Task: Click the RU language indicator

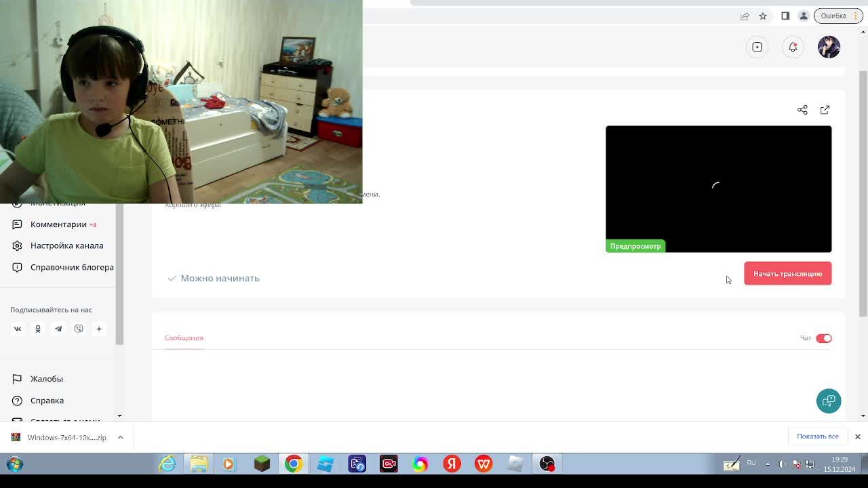Action: pyautogui.click(x=751, y=464)
